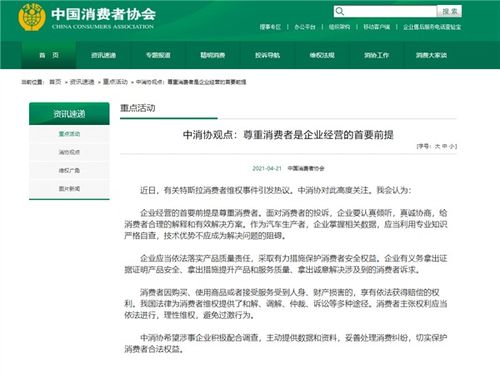This screenshot has width=500, height=373.
Task: Click the paragraph starting 中消协希望涉事企业
Action: tap(286, 343)
